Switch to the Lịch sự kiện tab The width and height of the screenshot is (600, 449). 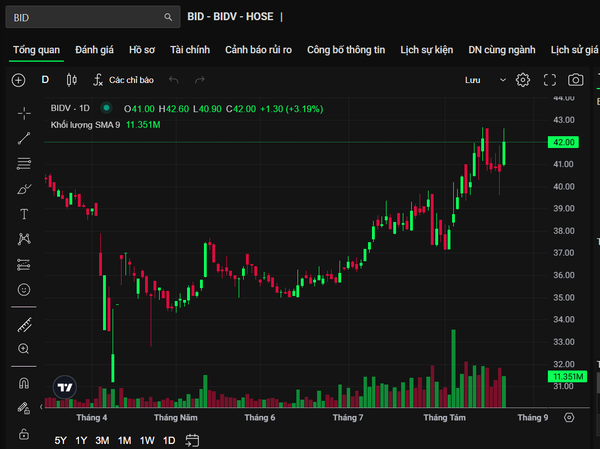(x=427, y=50)
